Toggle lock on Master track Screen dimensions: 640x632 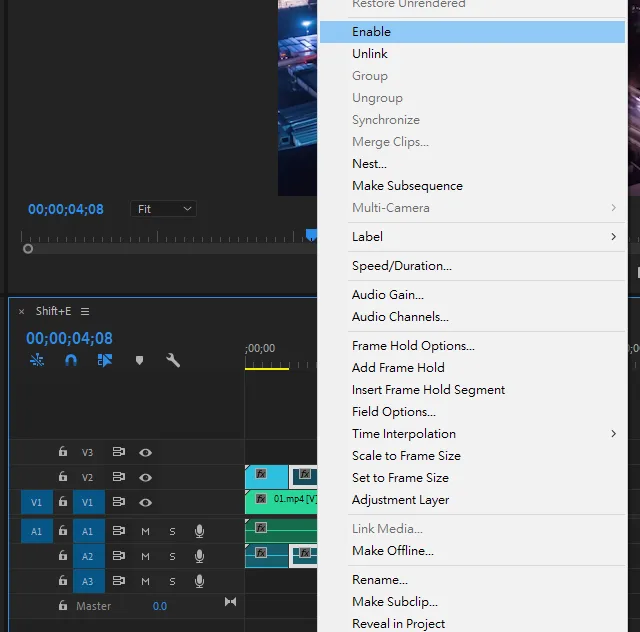(62, 605)
